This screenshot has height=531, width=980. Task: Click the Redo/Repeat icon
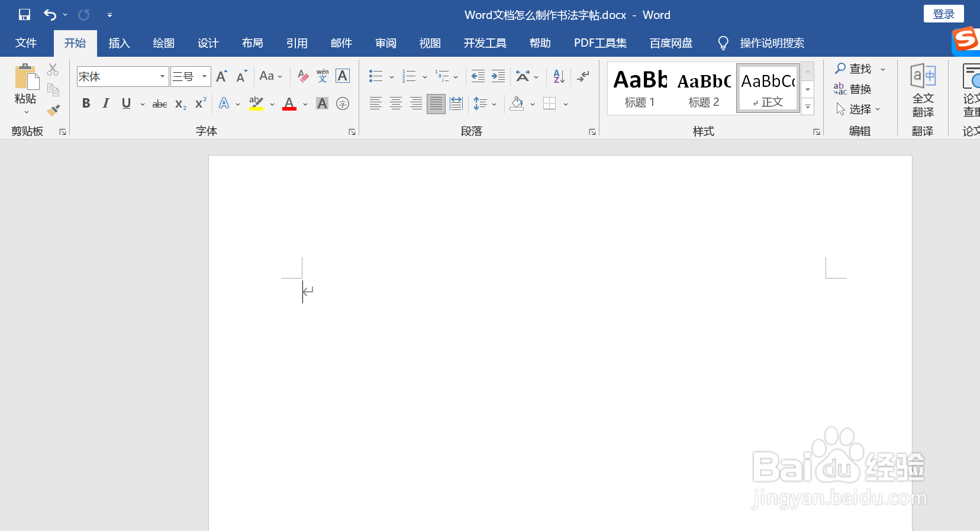click(84, 15)
